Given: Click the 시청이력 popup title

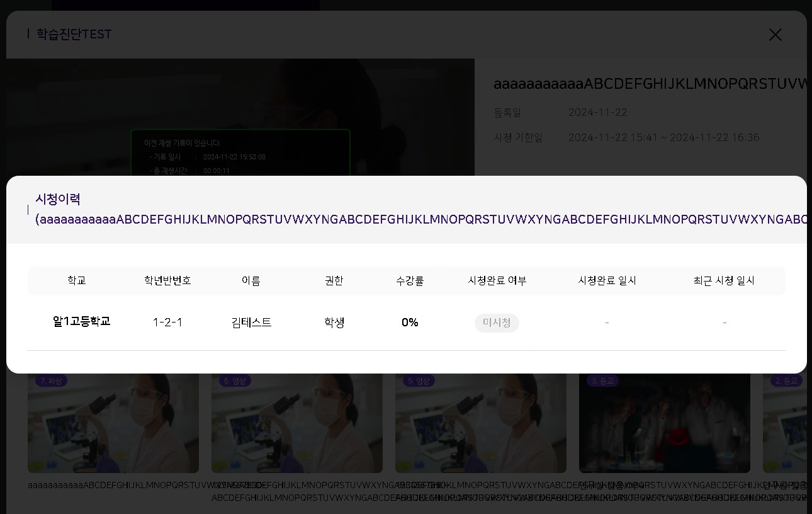Looking at the screenshot, I should (x=58, y=200).
